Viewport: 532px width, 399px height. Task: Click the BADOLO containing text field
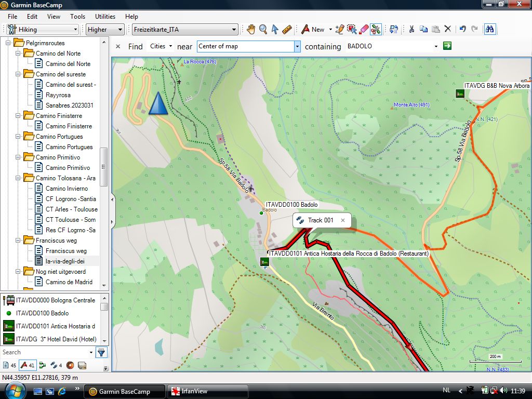389,46
